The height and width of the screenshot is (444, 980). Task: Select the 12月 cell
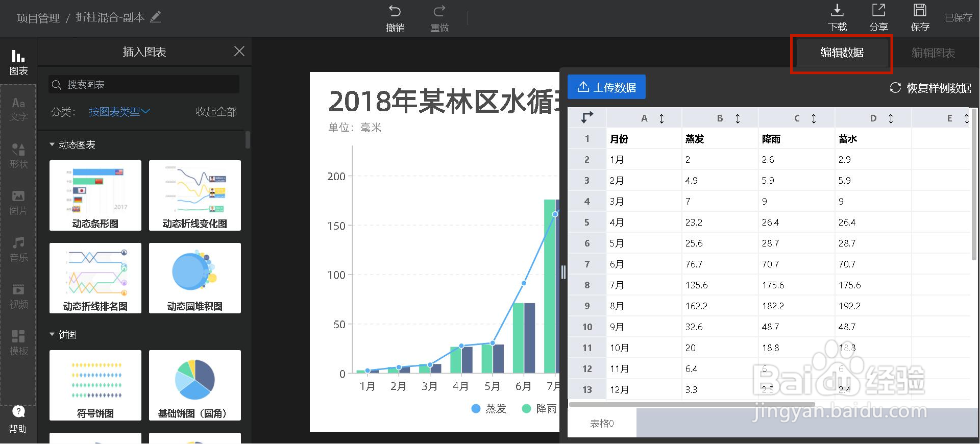tap(644, 390)
